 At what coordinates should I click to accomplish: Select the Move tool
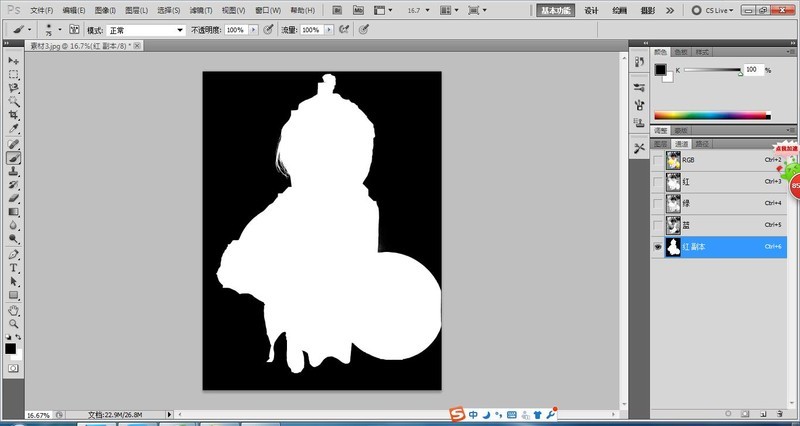pyautogui.click(x=14, y=60)
